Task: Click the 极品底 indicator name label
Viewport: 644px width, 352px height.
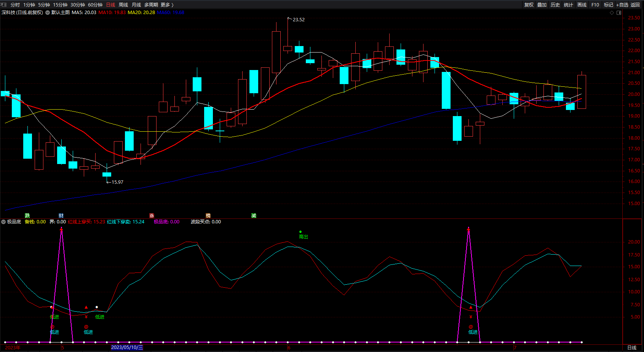Action: 14,222
